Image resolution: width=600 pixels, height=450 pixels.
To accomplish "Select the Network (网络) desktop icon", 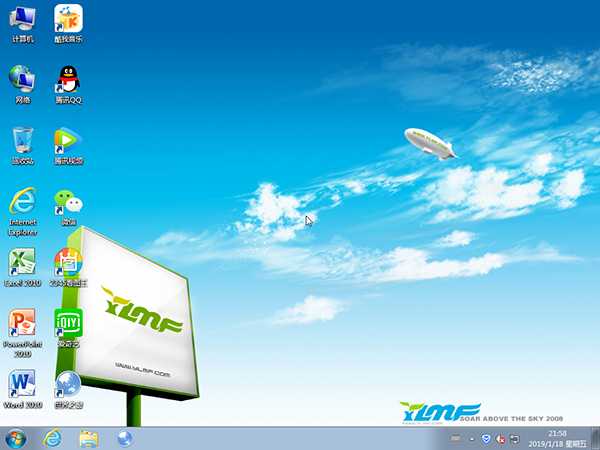I will (x=23, y=85).
